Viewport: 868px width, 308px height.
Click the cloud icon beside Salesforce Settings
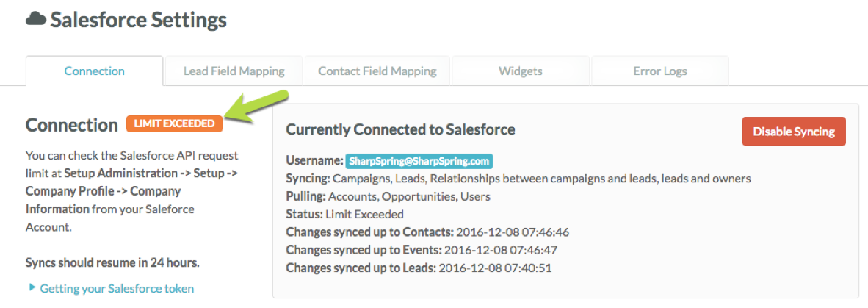coord(35,20)
